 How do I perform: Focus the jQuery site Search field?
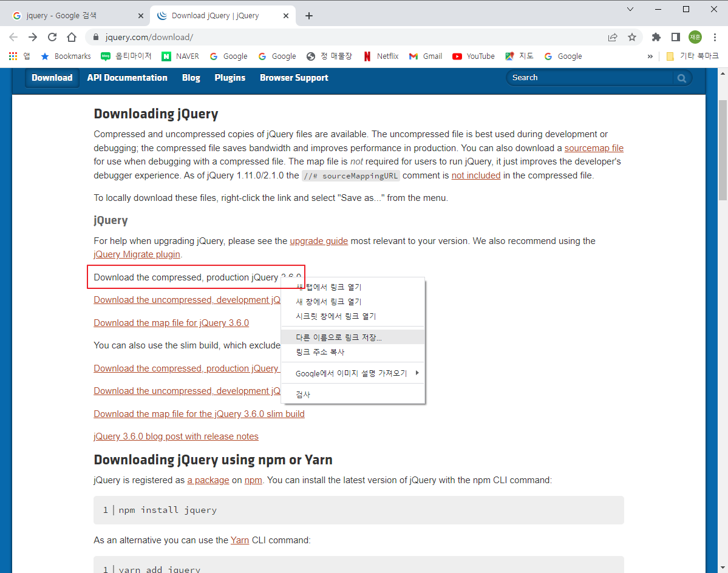coord(590,78)
